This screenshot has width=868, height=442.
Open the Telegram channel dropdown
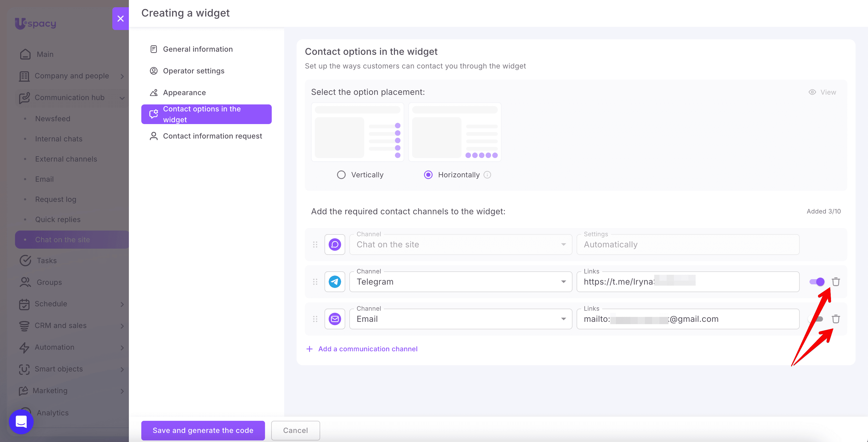461,282
